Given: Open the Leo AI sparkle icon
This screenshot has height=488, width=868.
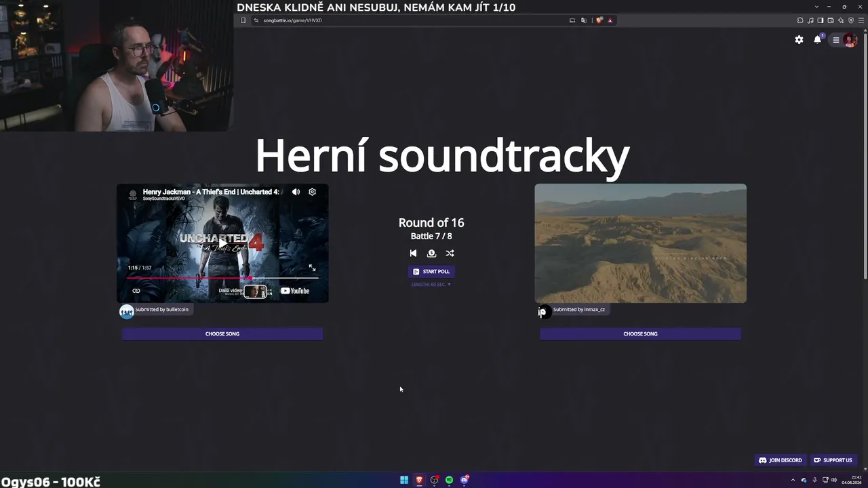Looking at the screenshot, I should pos(841,20).
